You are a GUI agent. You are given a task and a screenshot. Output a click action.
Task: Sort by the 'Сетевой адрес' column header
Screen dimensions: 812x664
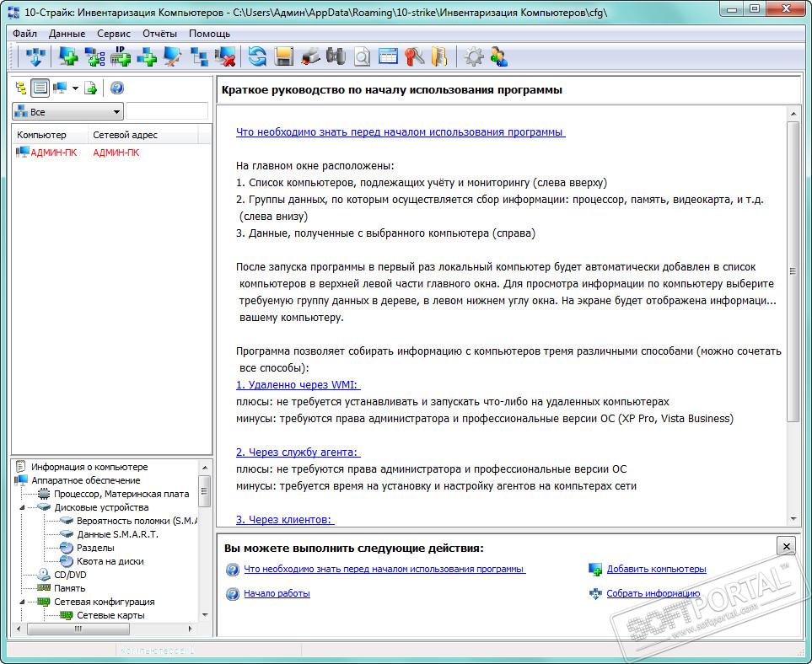click(x=143, y=135)
